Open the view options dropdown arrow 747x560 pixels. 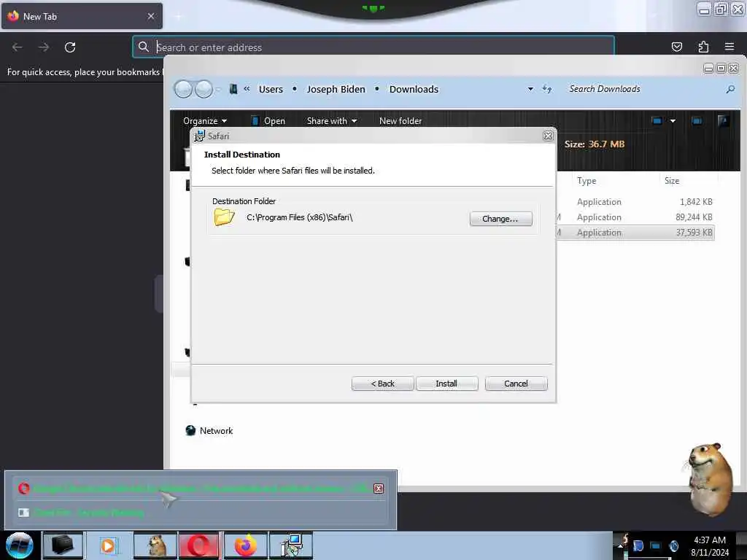tap(673, 121)
